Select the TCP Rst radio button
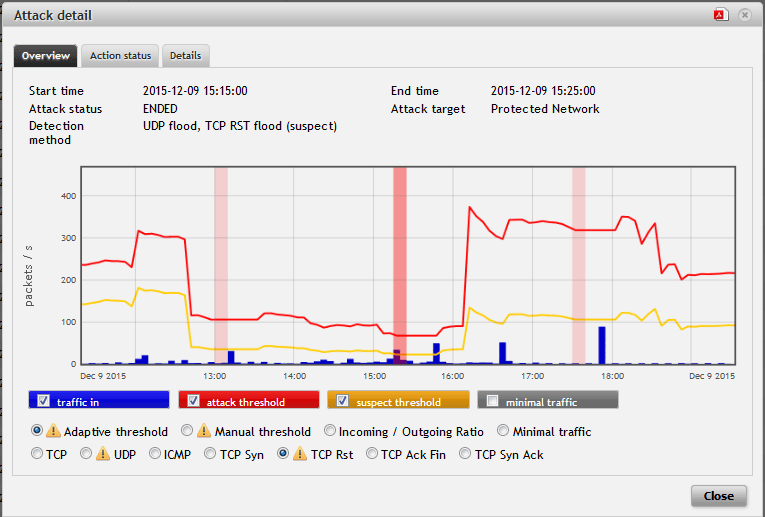The width and height of the screenshot is (765, 517). (x=283, y=454)
